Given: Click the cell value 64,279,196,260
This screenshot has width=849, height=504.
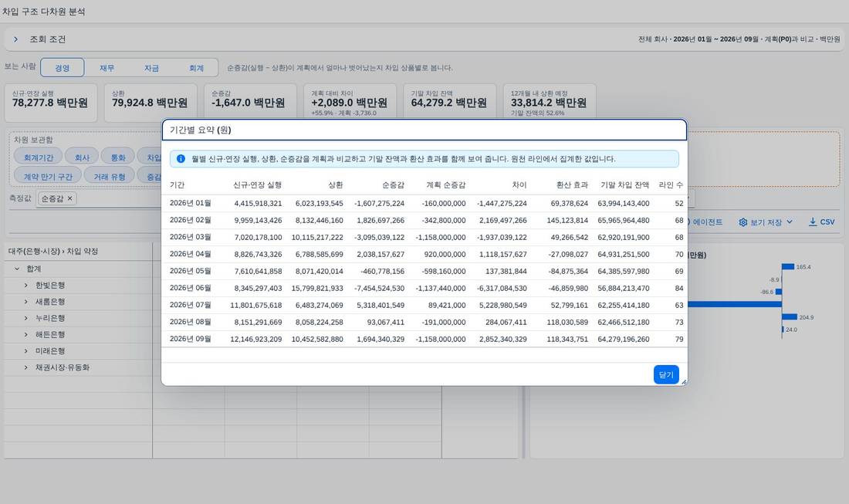Looking at the screenshot, I should pyautogui.click(x=623, y=340).
